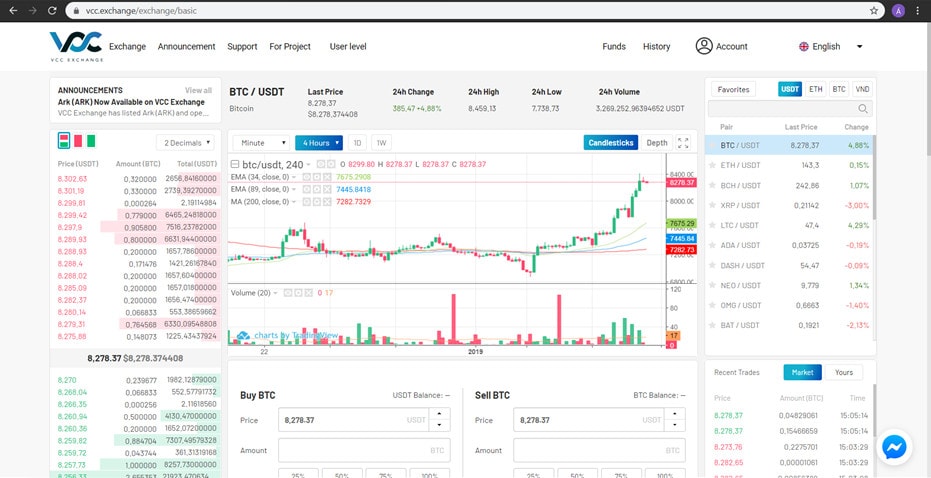
Task: Favorite the ETH / USDT pair star
Action: tap(712, 165)
